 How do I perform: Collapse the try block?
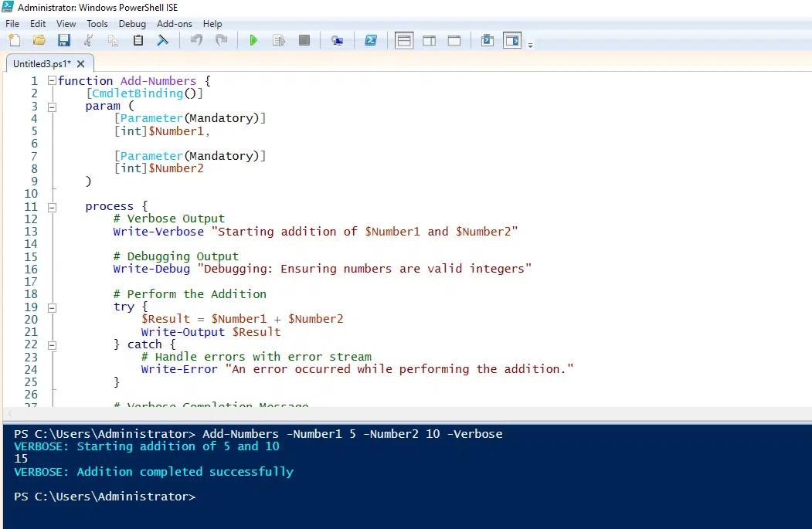click(x=52, y=308)
